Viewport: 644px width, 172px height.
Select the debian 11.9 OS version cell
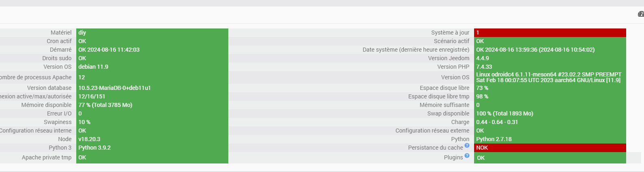[93, 67]
